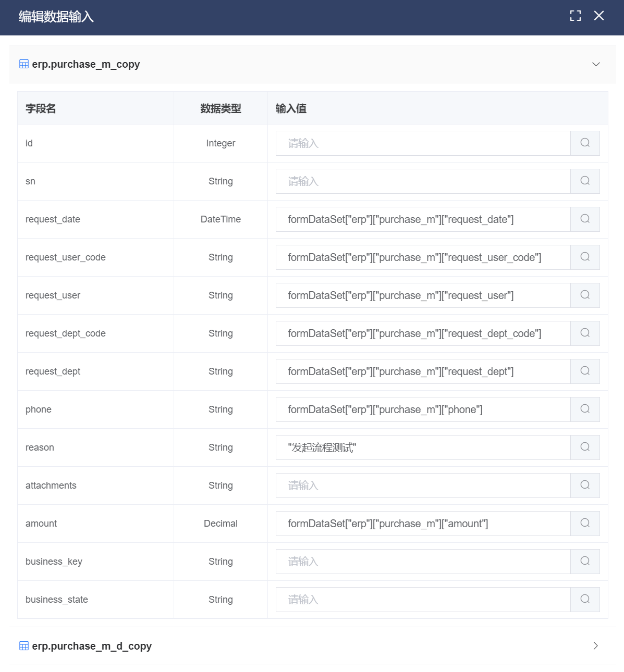Open lookup icon for business_state field
Screen dimensions: 624x672
click(x=585, y=600)
